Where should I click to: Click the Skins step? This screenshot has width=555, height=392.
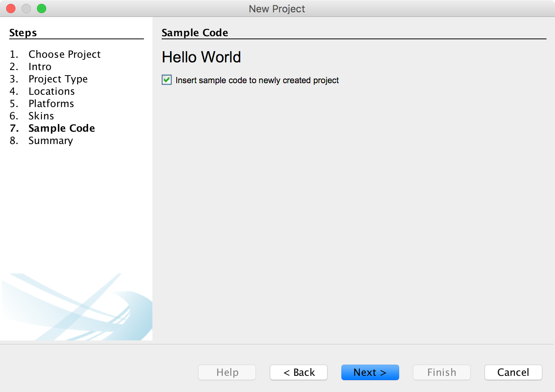pyautogui.click(x=41, y=116)
